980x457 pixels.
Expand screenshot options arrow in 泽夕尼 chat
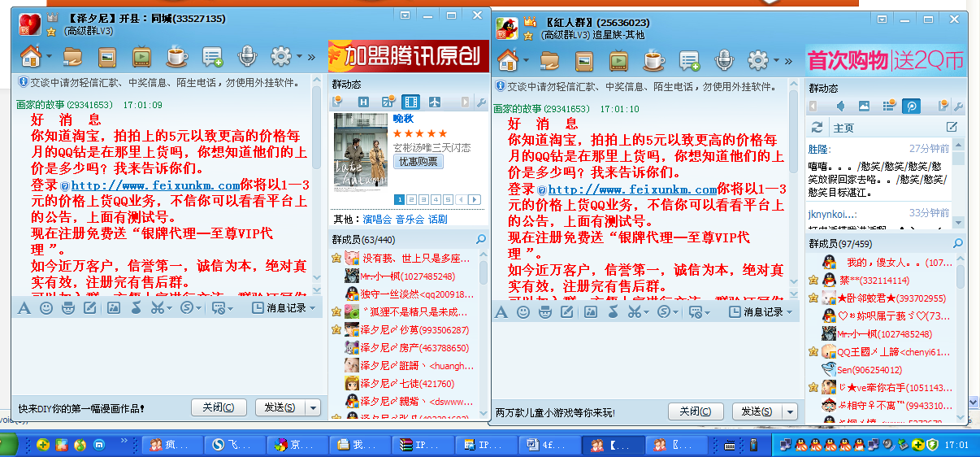click(170, 308)
